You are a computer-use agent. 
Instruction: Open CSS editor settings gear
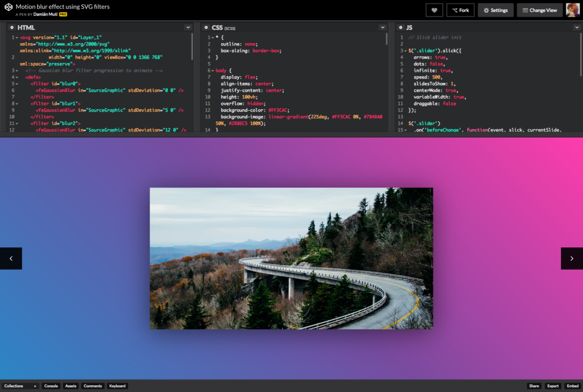coord(205,27)
